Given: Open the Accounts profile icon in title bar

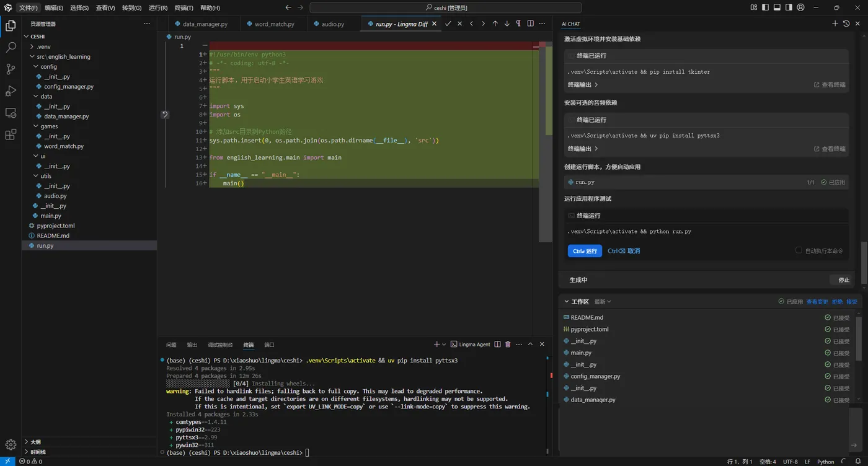Looking at the screenshot, I should [800, 7].
